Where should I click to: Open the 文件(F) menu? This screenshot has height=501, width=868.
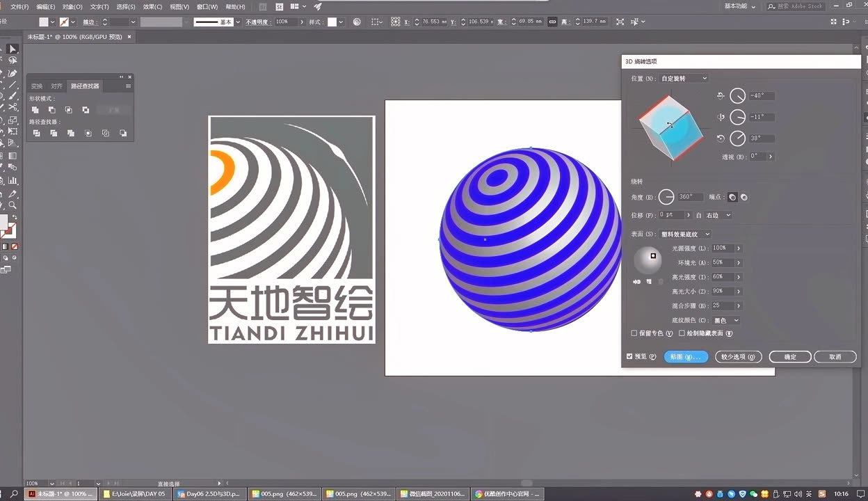[x=19, y=6]
